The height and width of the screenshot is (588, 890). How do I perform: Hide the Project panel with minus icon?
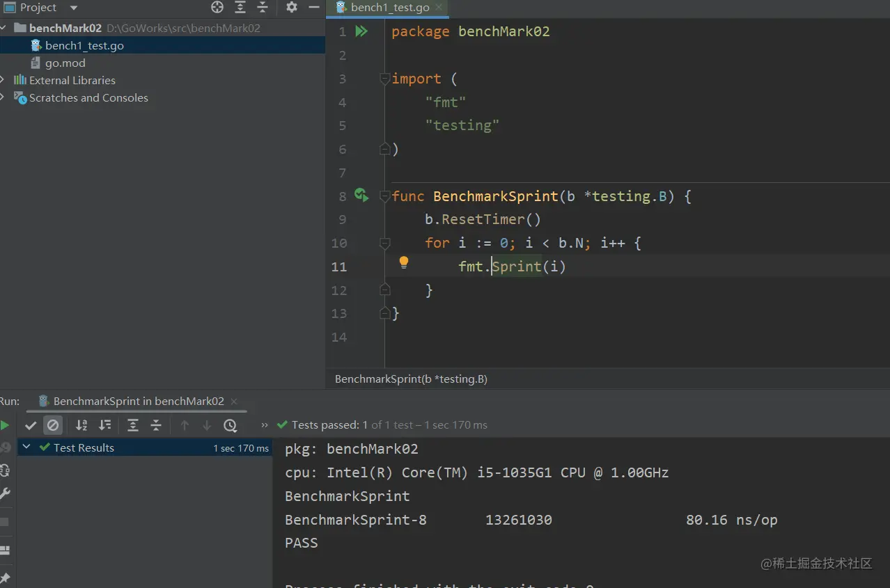314,8
